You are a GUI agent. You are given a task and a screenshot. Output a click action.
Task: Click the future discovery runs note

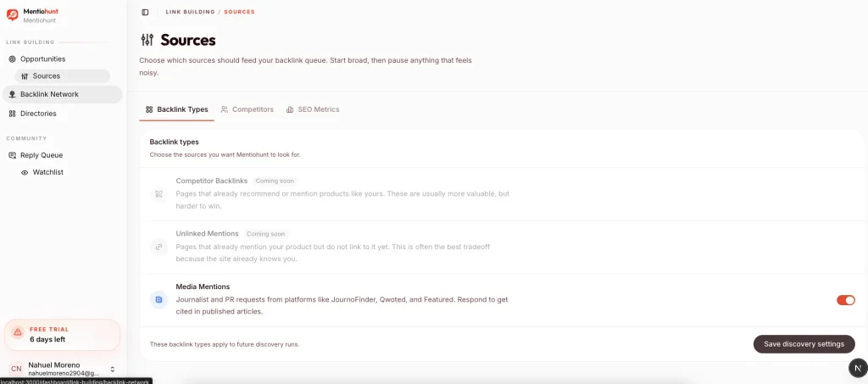click(x=224, y=344)
